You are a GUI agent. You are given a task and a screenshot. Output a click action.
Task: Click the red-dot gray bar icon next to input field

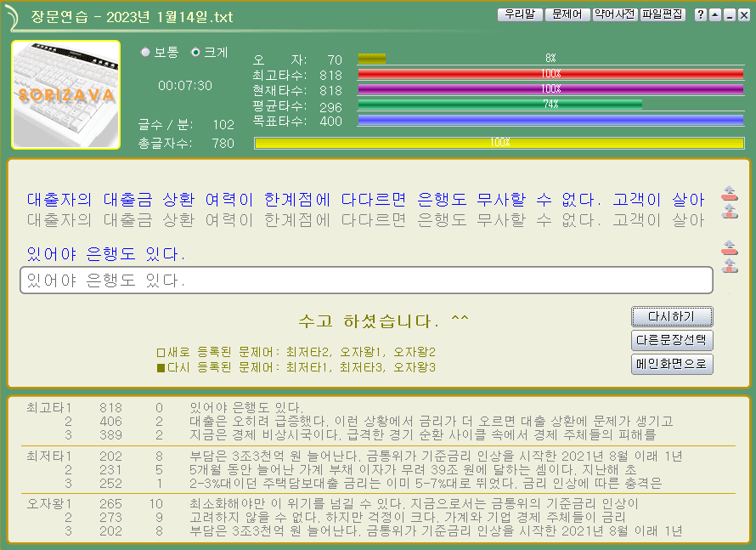pyautogui.click(x=729, y=266)
